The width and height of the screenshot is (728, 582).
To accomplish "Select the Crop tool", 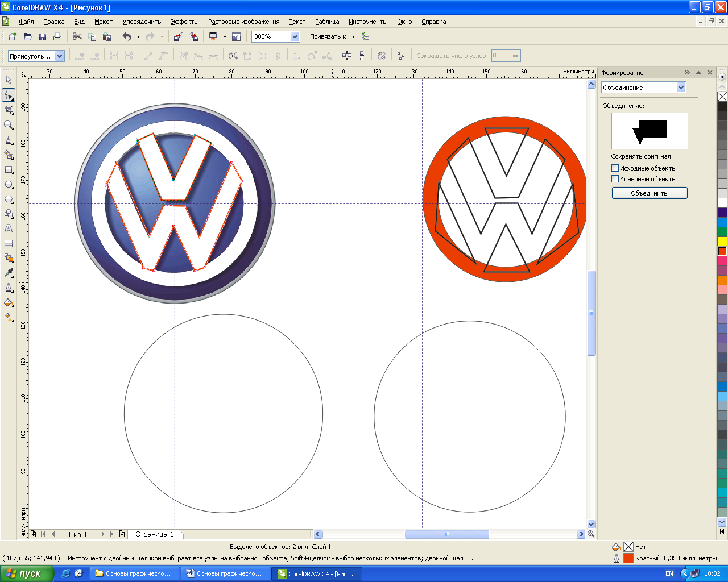I will point(9,110).
